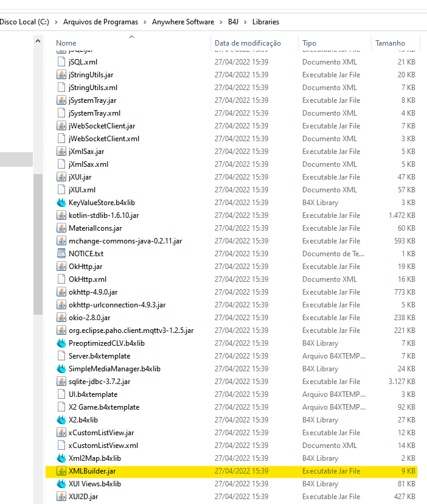Sort by the Tipo column header
This screenshot has height=504, width=427.
tap(309, 43)
